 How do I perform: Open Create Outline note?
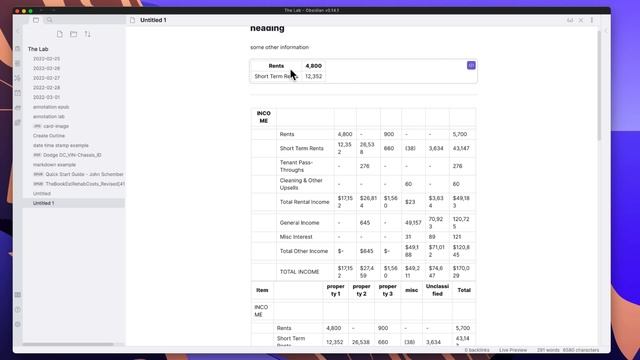[x=49, y=136]
